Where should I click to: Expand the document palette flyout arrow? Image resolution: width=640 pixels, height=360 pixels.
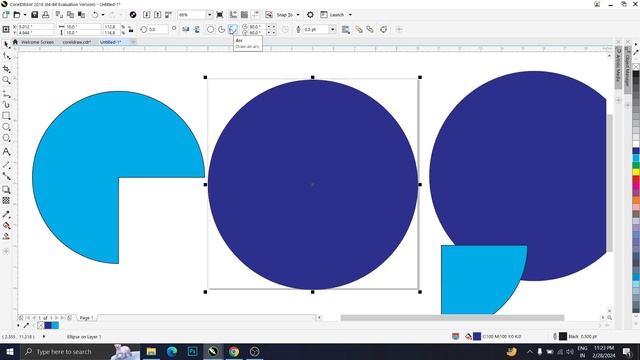pyautogui.click(x=18, y=325)
